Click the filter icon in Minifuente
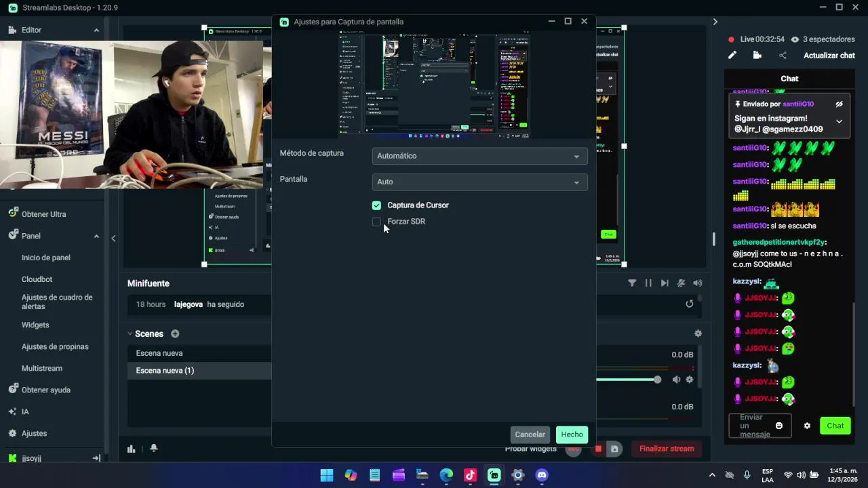 632,283
